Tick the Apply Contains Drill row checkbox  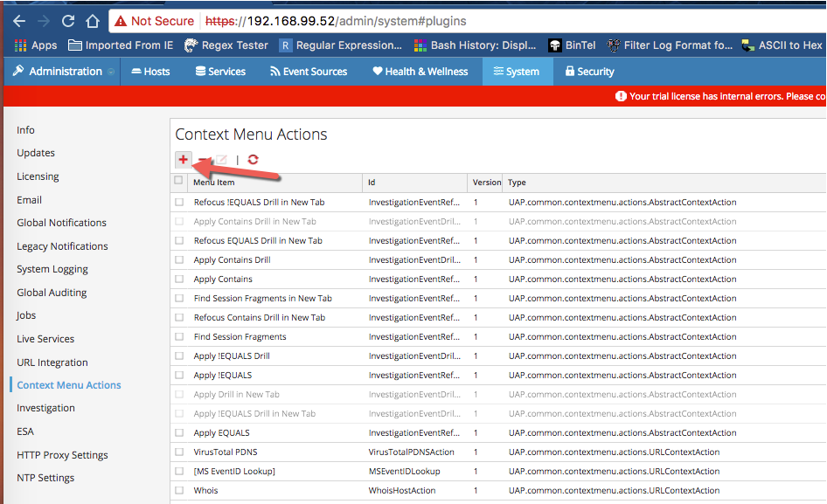(178, 260)
